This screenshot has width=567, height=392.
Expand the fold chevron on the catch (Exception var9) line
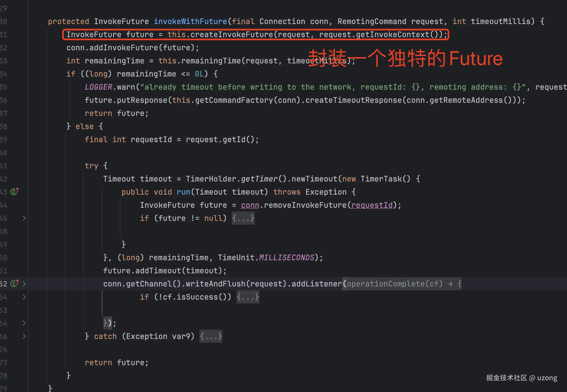(x=24, y=336)
